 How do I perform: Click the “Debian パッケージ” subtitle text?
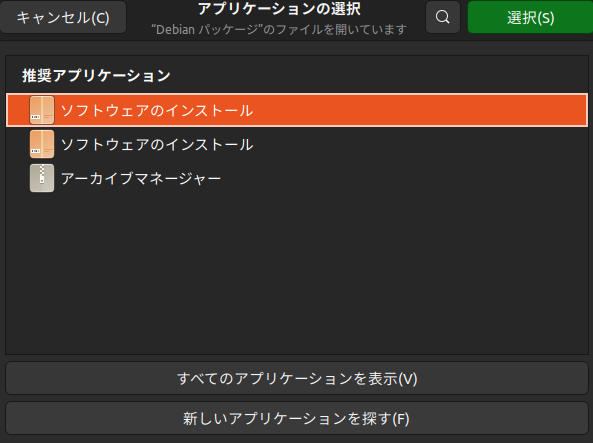279,30
